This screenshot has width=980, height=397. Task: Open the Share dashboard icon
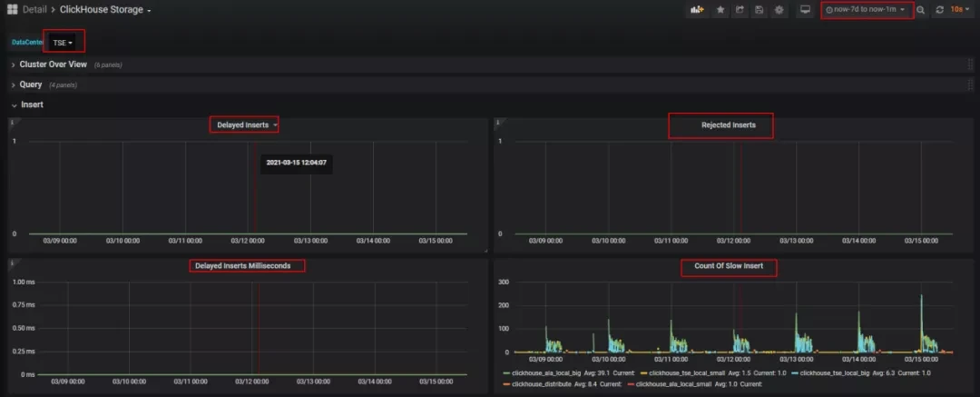[740, 10]
